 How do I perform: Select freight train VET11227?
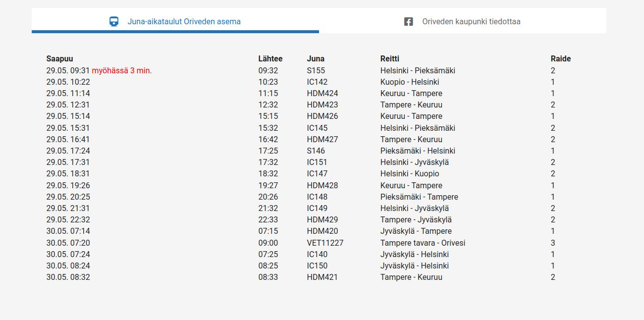click(325, 243)
